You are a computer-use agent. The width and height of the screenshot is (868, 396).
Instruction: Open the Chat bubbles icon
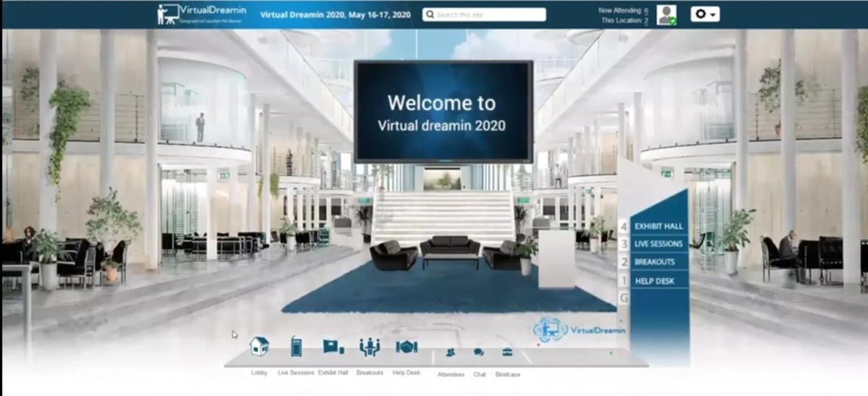click(479, 352)
